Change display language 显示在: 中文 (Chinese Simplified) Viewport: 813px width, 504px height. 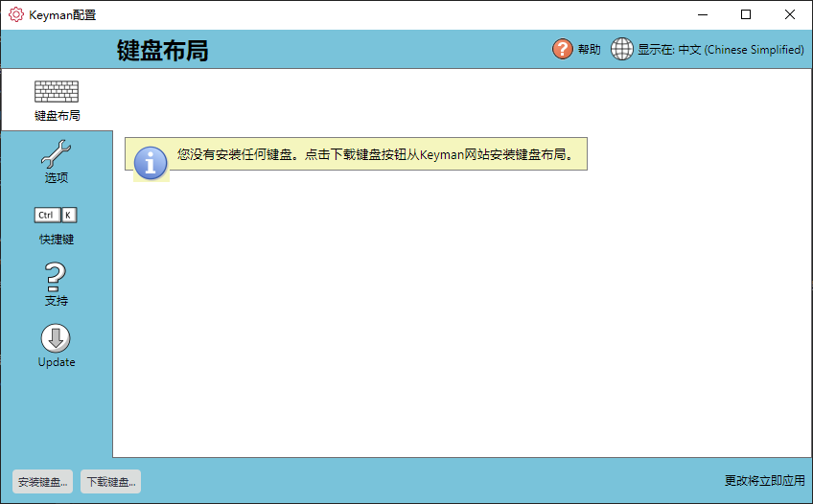click(721, 50)
